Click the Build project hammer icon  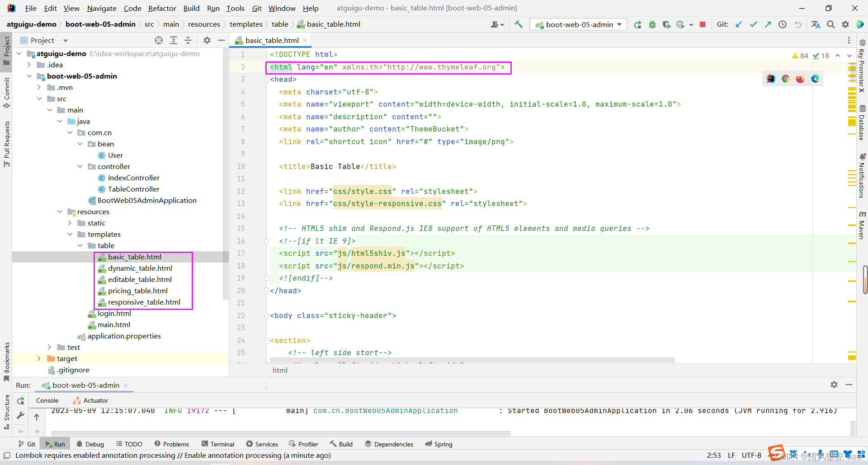point(519,24)
